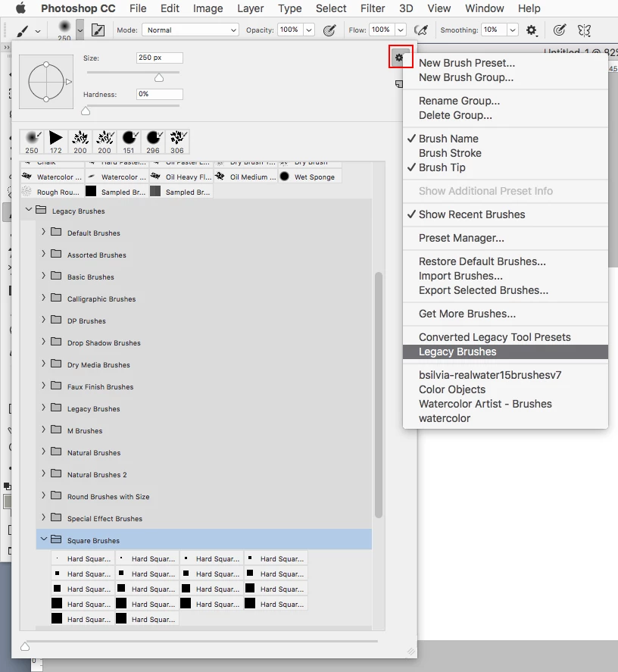The image size is (618, 672).
Task: Click the Hardness input field
Action: tap(160, 94)
